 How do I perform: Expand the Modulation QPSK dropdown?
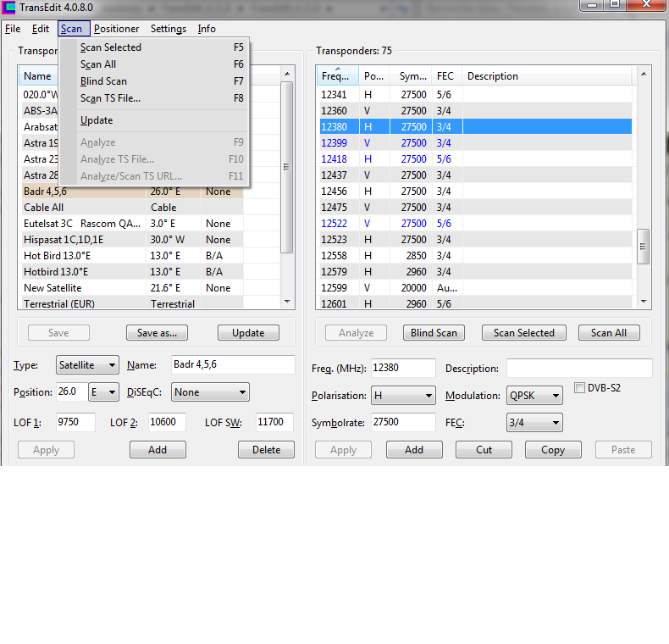point(534,396)
